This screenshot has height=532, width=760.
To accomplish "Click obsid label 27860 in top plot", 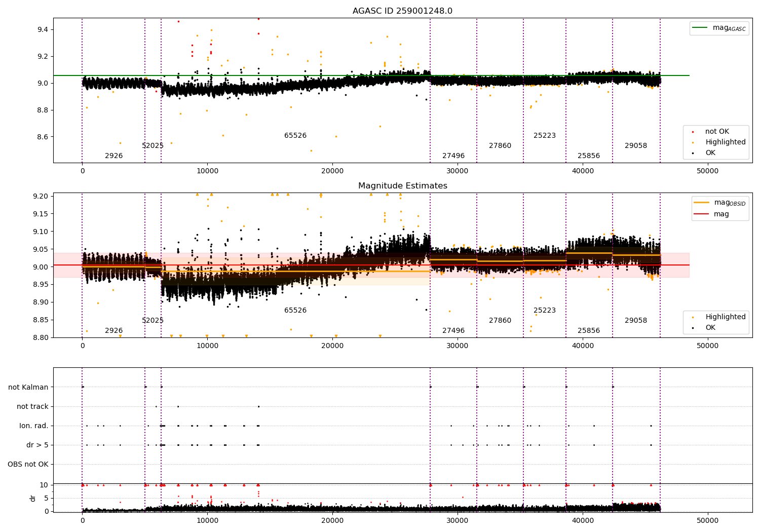I will [500, 146].
